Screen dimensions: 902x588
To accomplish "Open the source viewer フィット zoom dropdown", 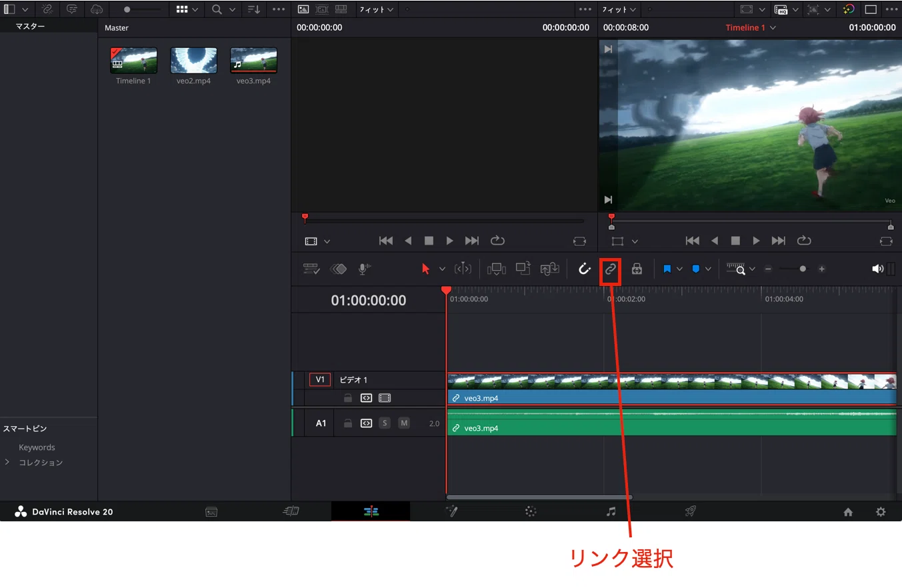I will pos(376,9).
